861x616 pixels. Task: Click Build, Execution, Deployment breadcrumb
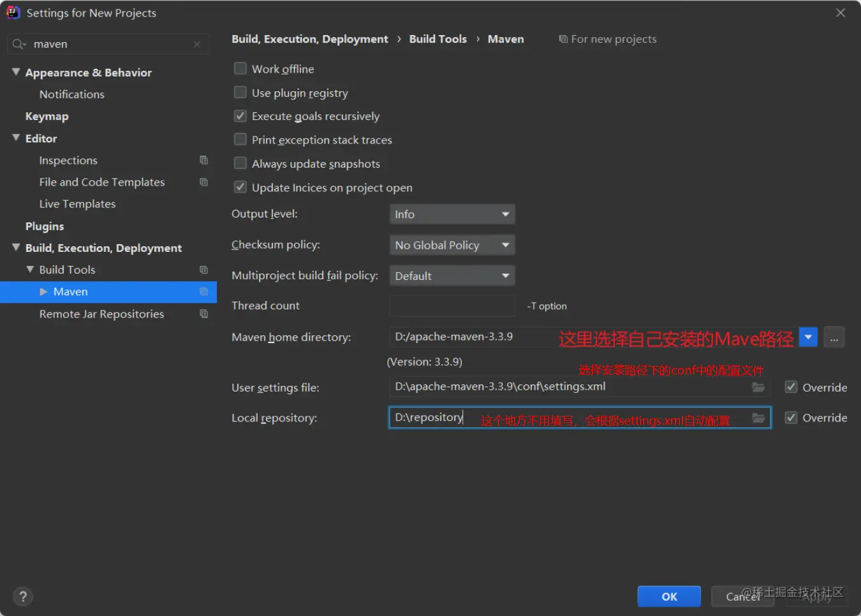(309, 39)
